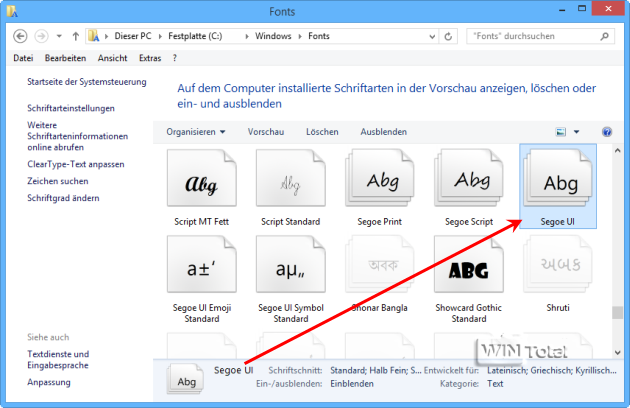Click the Fonts window title bar icon
This screenshot has width=630, height=408.
12,11
